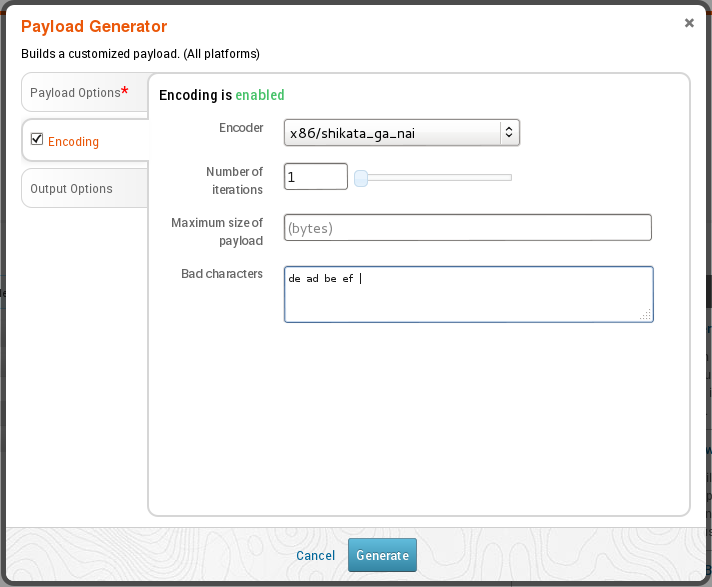Focus the Maximum size of payload field
Viewport: 712px width, 587px height.
(467, 228)
